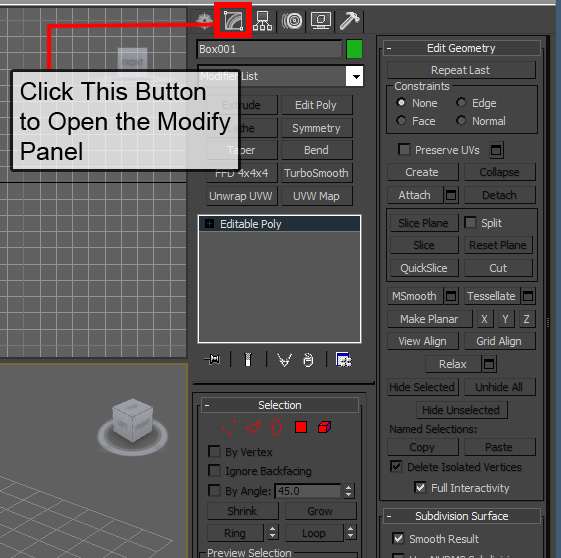Open Configure Modifier Sets icon
Image resolution: width=561 pixels, height=558 pixels.
pos(343,359)
